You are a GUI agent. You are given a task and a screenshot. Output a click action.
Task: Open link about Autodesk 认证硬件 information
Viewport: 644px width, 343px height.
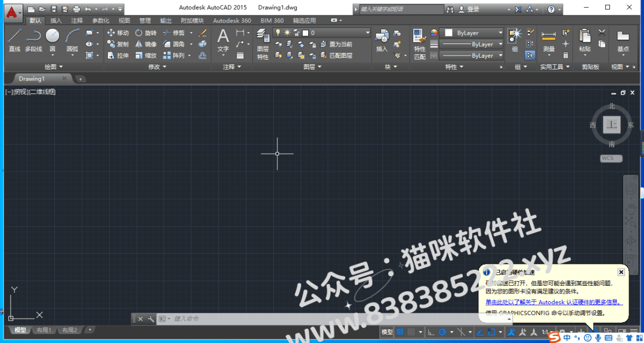[x=554, y=303]
